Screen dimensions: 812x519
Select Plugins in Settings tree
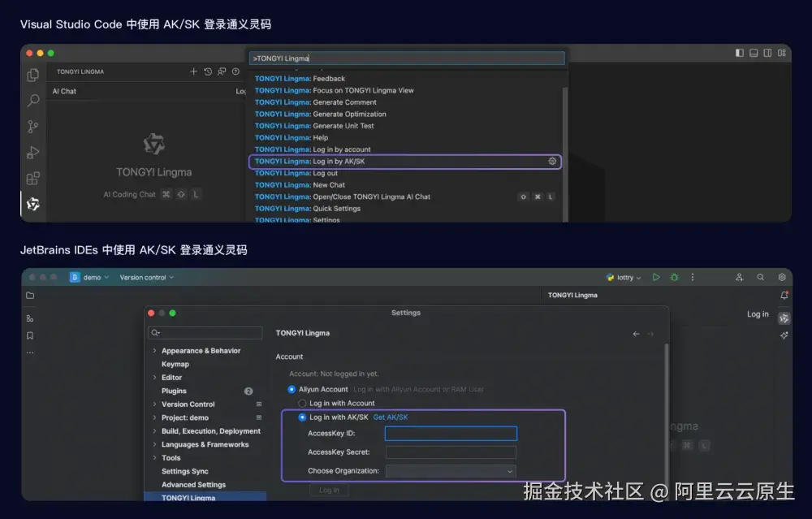click(174, 391)
